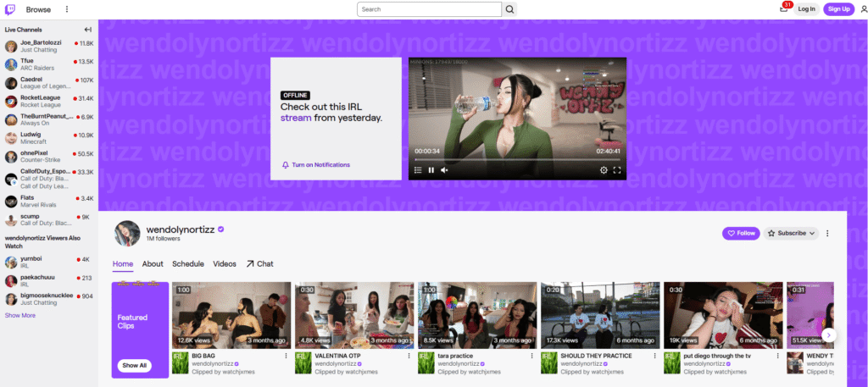The image size is (868, 387).
Task: Open options for the BIG BAG clip
Action: 287,356
